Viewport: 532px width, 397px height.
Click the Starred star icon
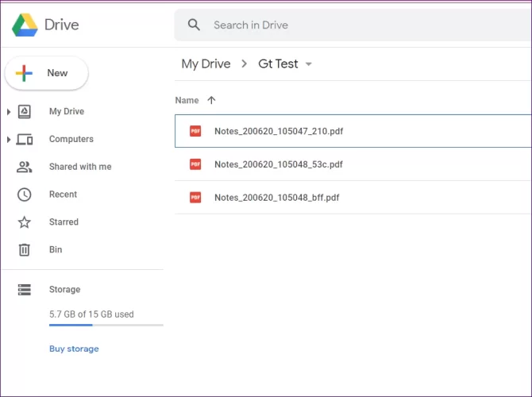point(25,222)
